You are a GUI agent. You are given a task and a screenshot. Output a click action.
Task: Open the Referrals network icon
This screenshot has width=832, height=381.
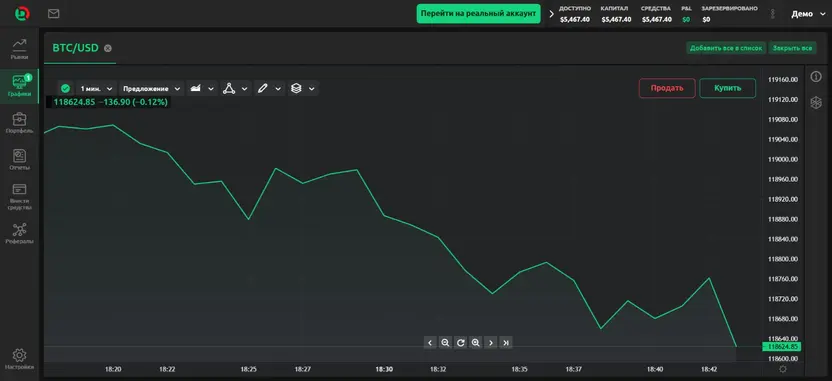click(20, 233)
